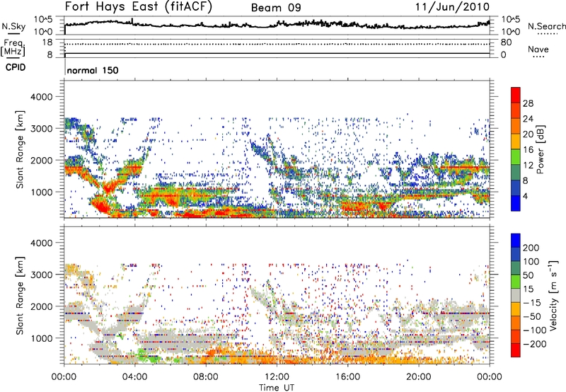Click the '12:00' time tick label
This screenshot has height=392, width=566.
[277, 377]
